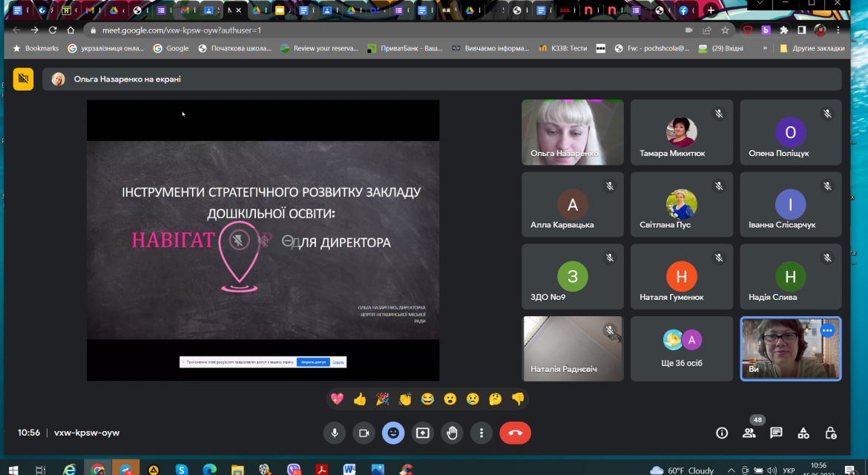Click the Present now screen-share icon
The image size is (868, 475).
422,433
